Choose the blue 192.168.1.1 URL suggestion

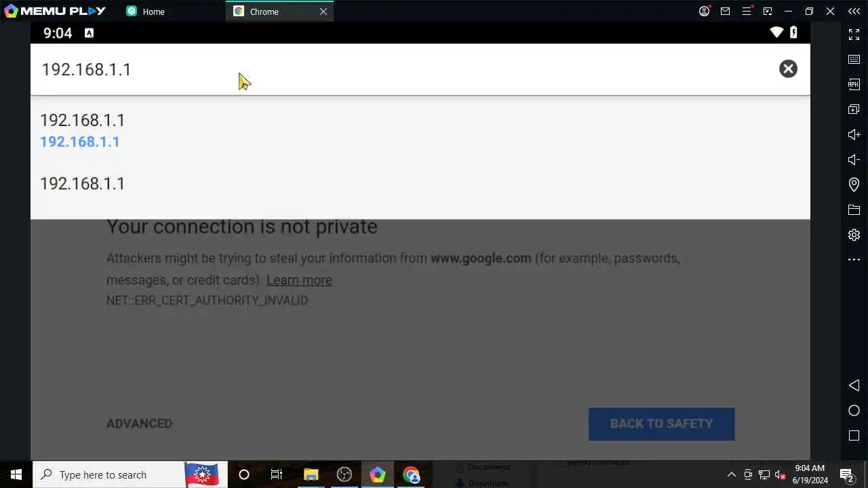tap(80, 142)
